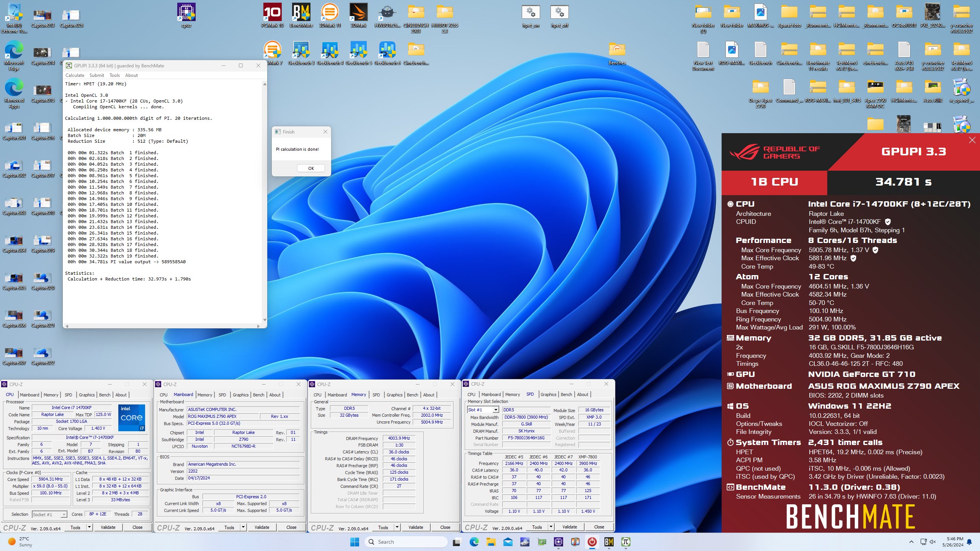Image resolution: width=980 pixels, height=551 pixels.
Task: Open the cpuz desktop icon
Action: (x=186, y=15)
